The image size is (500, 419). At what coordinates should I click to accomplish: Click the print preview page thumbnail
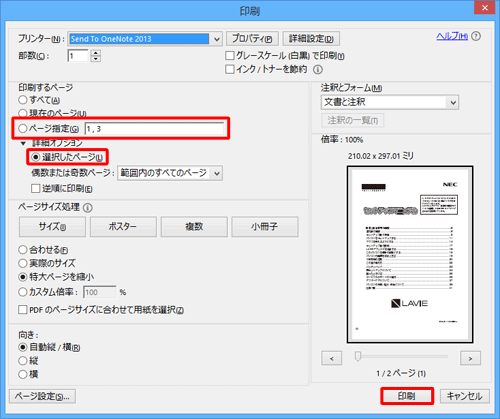tap(410, 255)
